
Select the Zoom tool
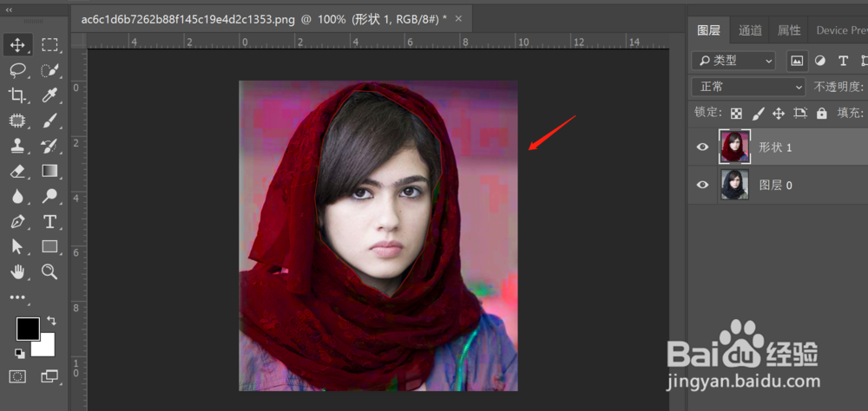49,271
